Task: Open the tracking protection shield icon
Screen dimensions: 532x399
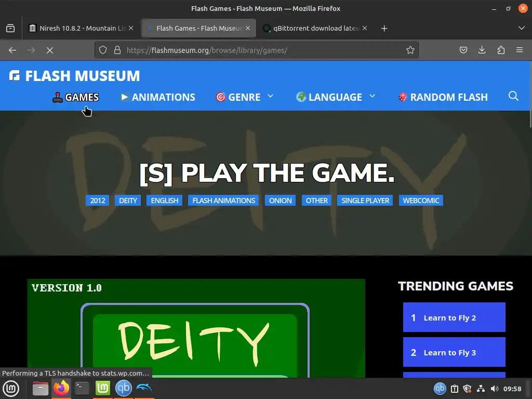Action: tap(103, 50)
